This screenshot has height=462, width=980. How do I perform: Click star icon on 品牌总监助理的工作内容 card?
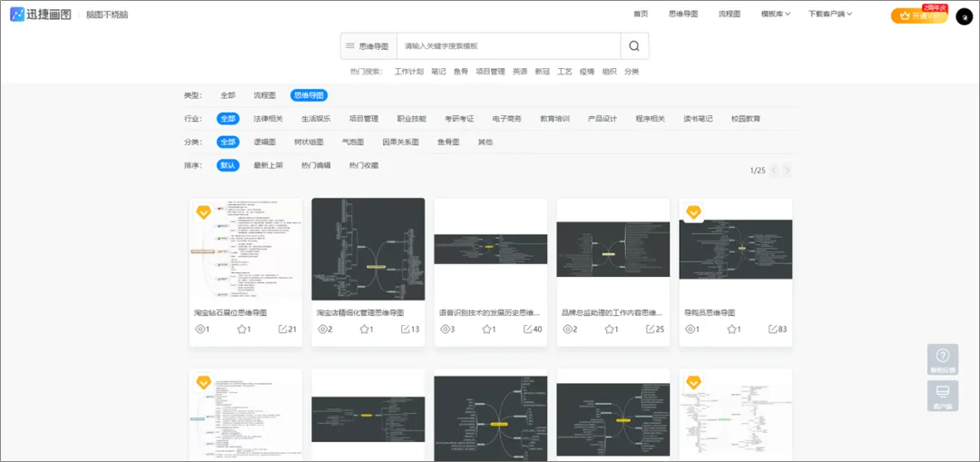609,329
